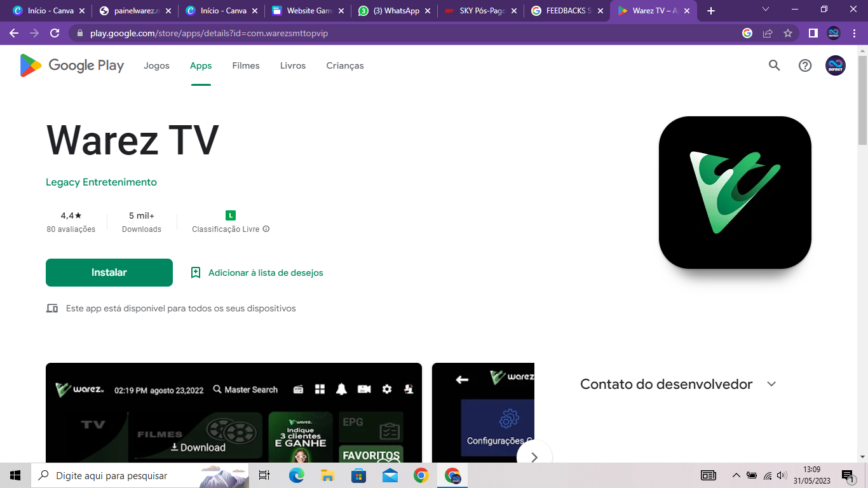Click the Instalar button
868x488 pixels.
click(x=109, y=273)
